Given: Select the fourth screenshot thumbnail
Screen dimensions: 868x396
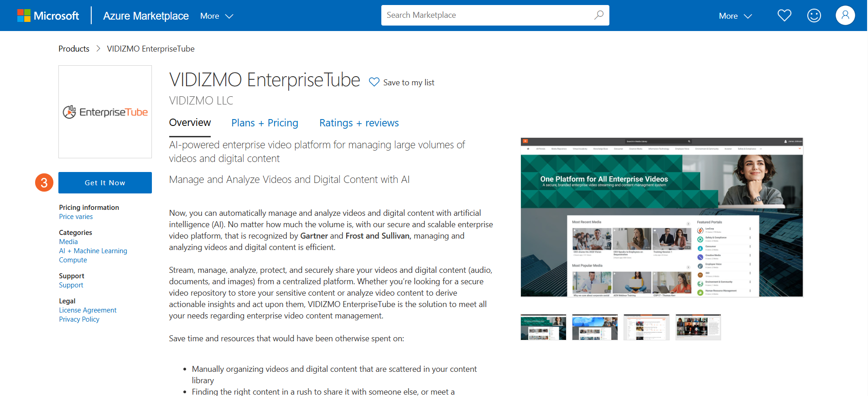Looking at the screenshot, I should 698,327.
